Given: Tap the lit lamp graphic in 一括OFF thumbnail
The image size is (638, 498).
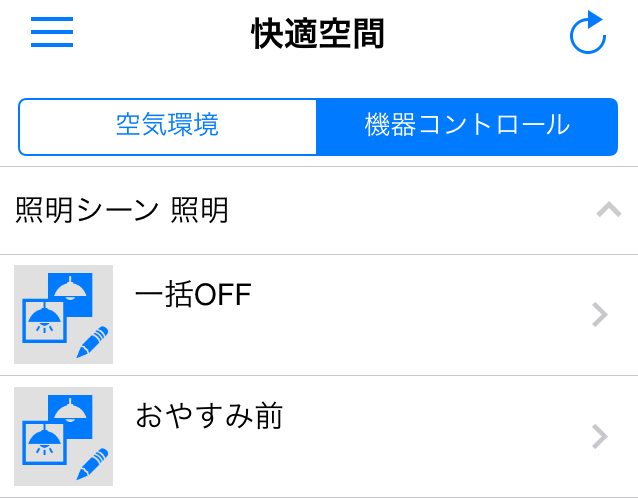Looking at the screenshot, I should 43,319.
